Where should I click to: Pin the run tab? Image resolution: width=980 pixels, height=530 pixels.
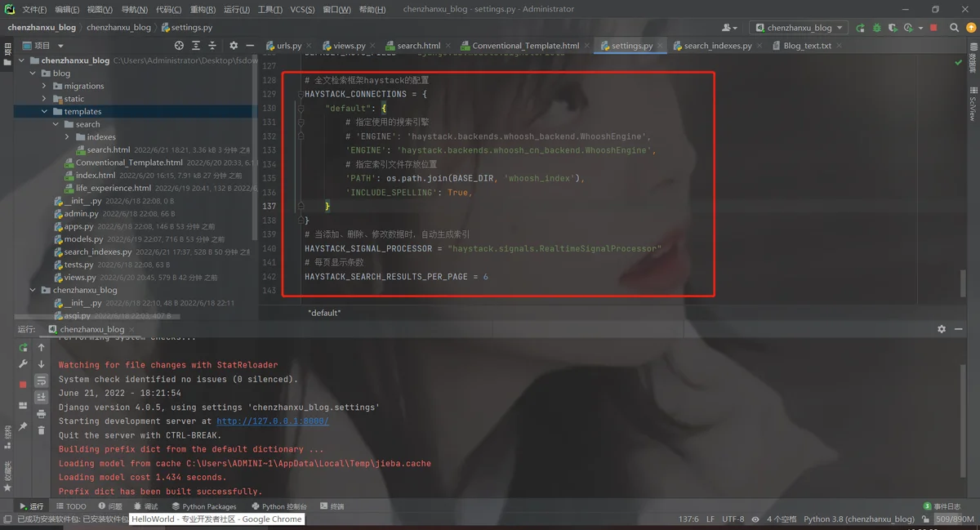pos(23,426)
